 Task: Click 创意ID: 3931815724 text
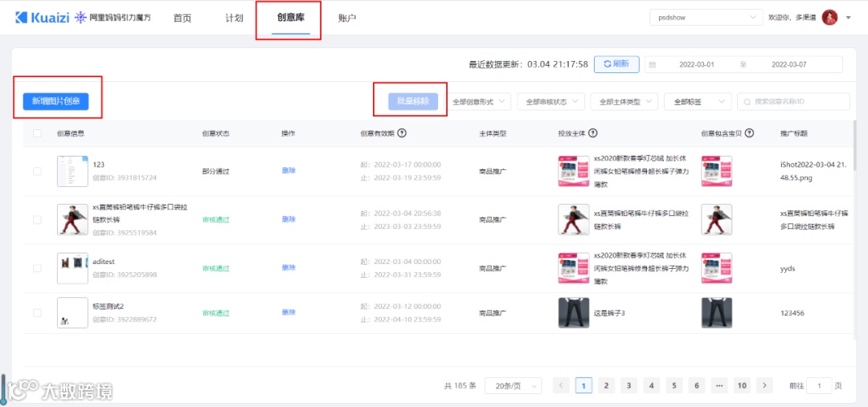(x=125, y=178)
